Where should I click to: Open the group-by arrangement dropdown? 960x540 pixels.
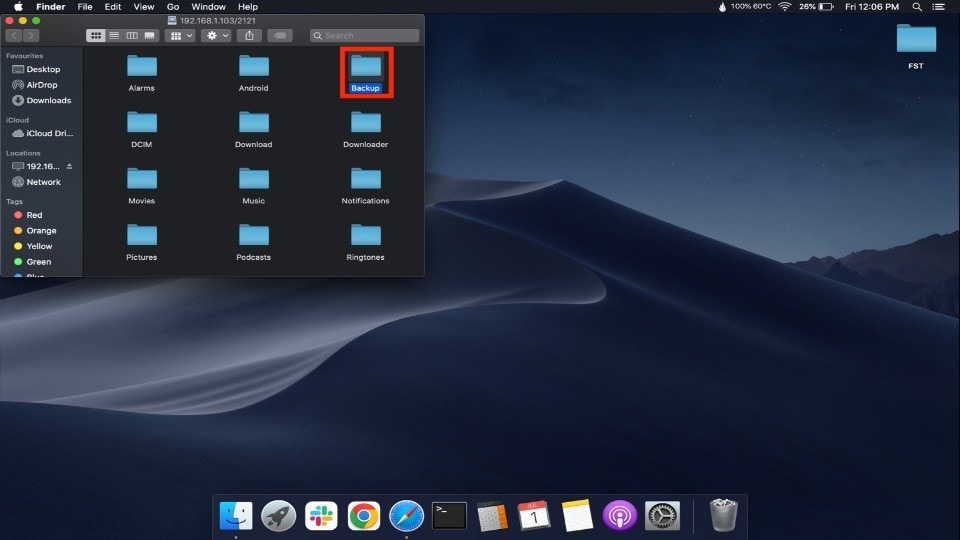point(180,36)
